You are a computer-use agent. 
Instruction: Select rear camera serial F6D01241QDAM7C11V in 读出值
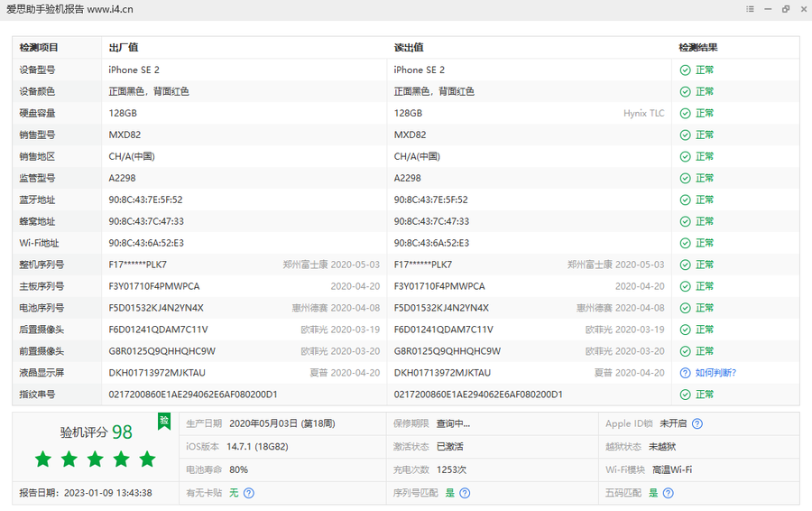[x=444, y=330]
